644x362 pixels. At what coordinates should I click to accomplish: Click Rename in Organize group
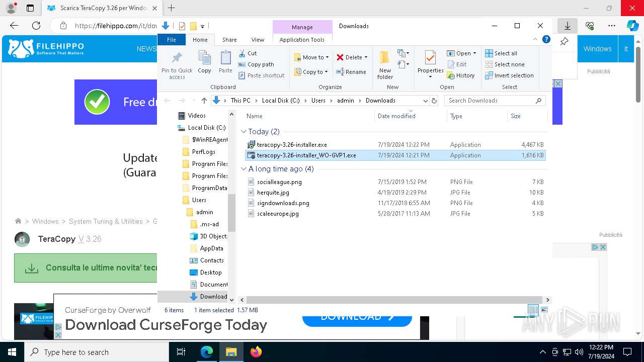pyautogui.click(x=351, y=72)
